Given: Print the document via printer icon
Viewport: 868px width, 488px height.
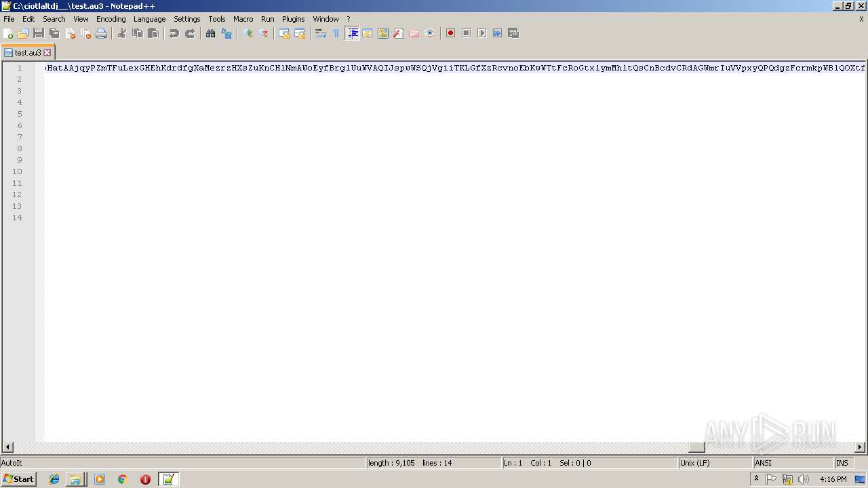Looking at the screenshot, I should coord(101,33).
